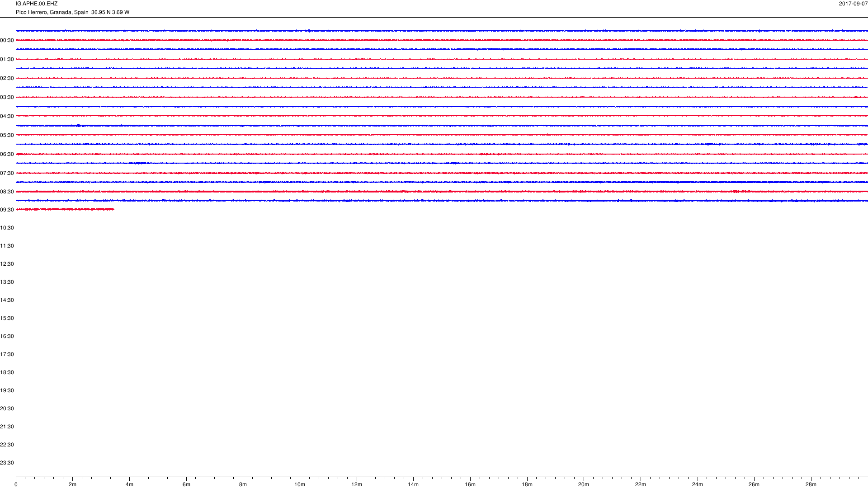Click the 19:30 time label
The width and height of the screenshot is (868, 488).
point(7,391)
